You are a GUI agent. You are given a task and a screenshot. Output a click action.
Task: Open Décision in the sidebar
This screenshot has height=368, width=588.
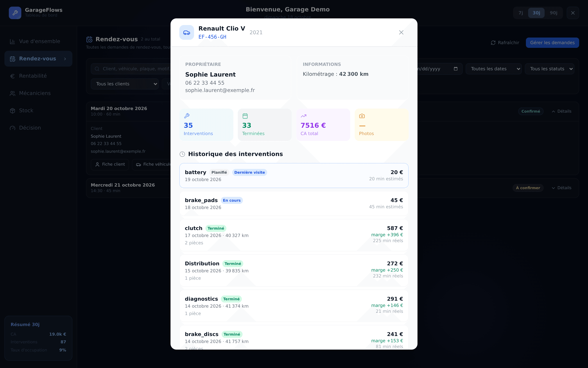pos(38,128)
